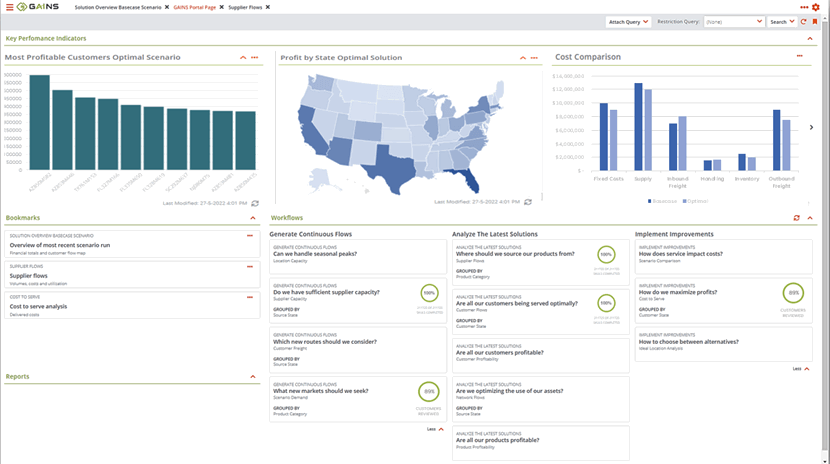The width and height of the screenshot is (830, 464).
Task: Collapse the Key Performance Indicators section
Action: click(810, 39)
